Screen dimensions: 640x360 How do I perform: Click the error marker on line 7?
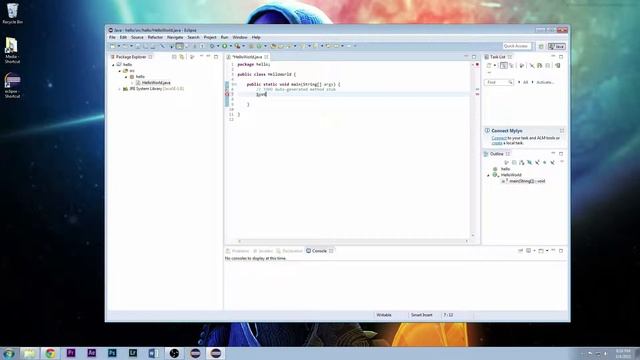click(x=227, y=94)
